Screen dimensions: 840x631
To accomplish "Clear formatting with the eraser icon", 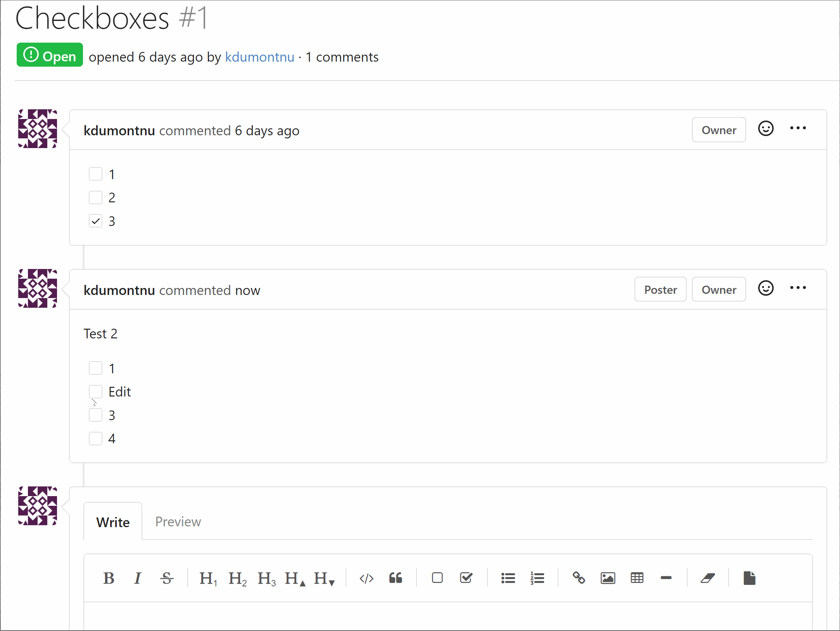I will [x=708, y=578].
